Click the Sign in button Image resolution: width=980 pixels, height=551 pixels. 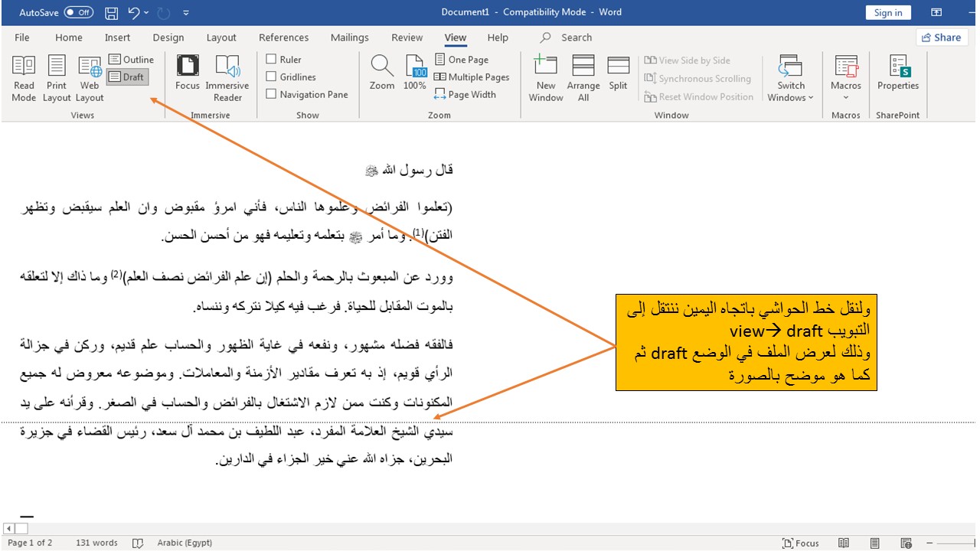887,12
